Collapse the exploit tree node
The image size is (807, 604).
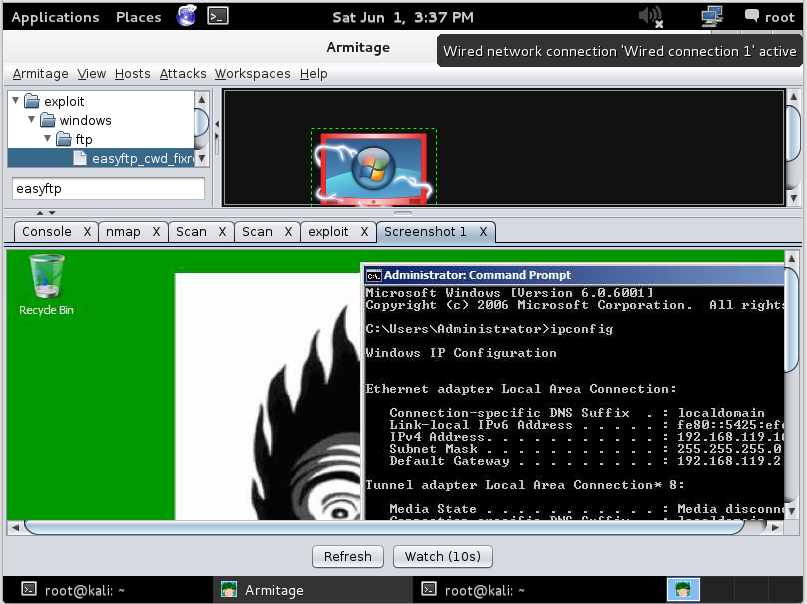tap(15, 100)
